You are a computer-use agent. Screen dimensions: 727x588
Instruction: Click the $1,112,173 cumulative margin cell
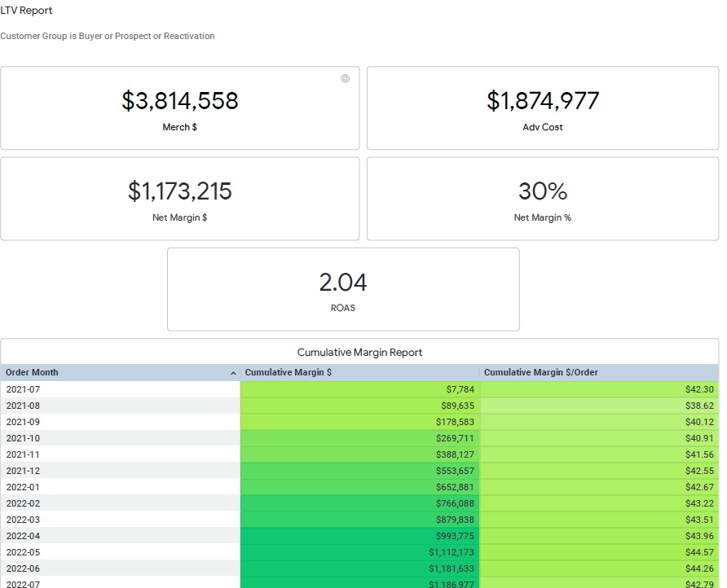pyautogui.click(x=359, y=552)
